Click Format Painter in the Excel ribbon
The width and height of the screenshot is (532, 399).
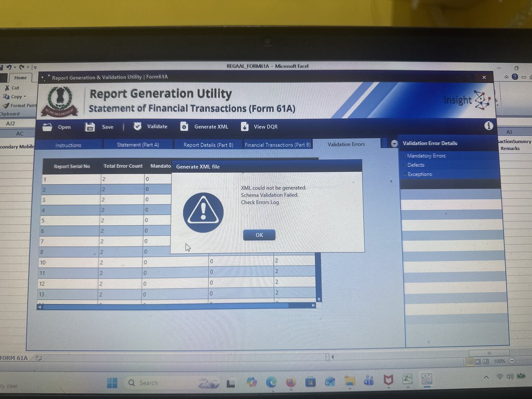click(20, 106)
